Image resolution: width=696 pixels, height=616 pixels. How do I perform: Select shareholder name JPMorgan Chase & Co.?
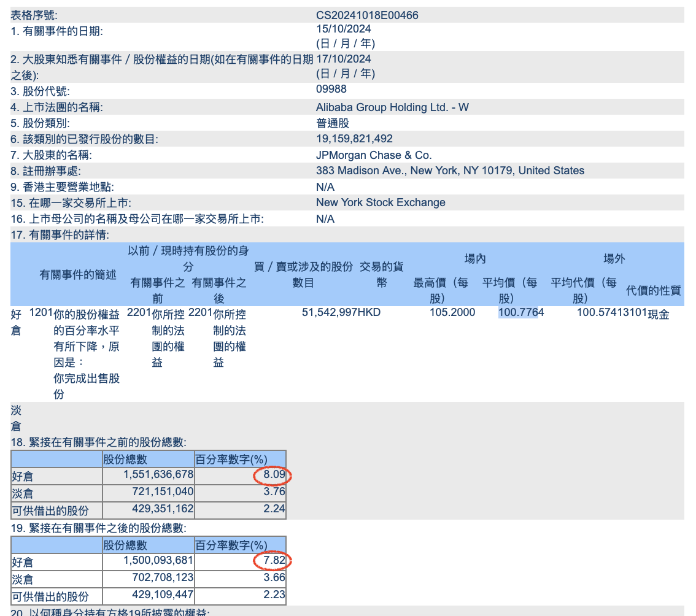click(x=374, y=155)
